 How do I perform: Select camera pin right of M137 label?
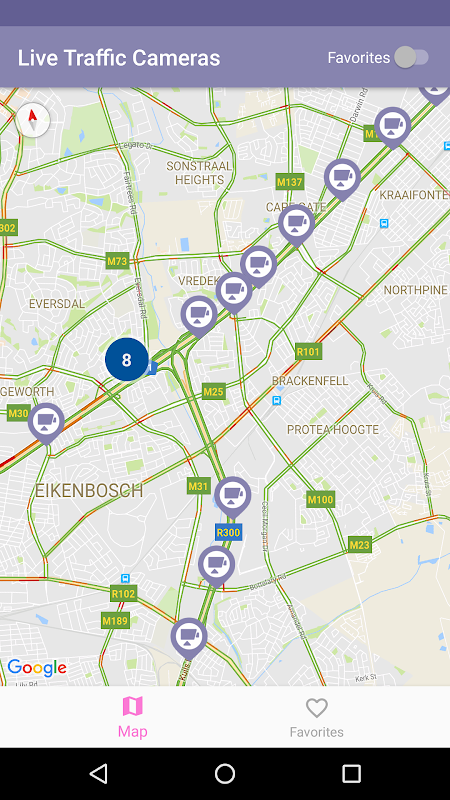pyautogui.click(x=342, y=179)
